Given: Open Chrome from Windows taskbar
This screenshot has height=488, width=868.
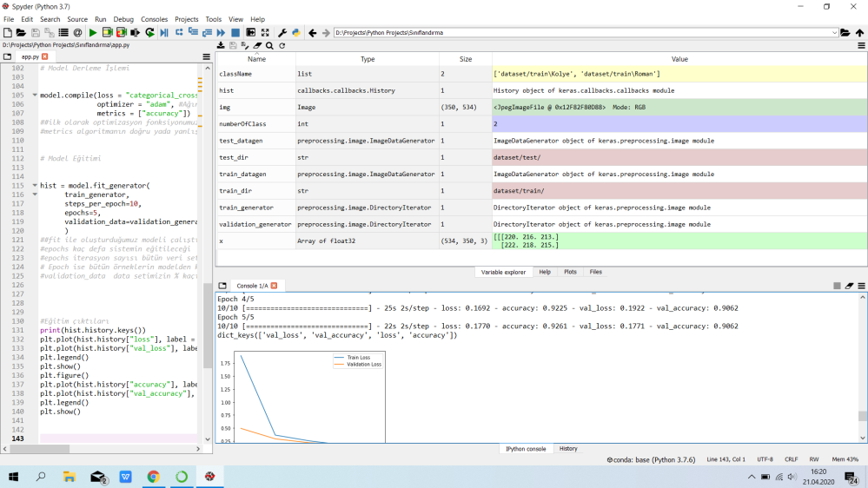Looking at the screenshot, I should click(x=153, y=477).
